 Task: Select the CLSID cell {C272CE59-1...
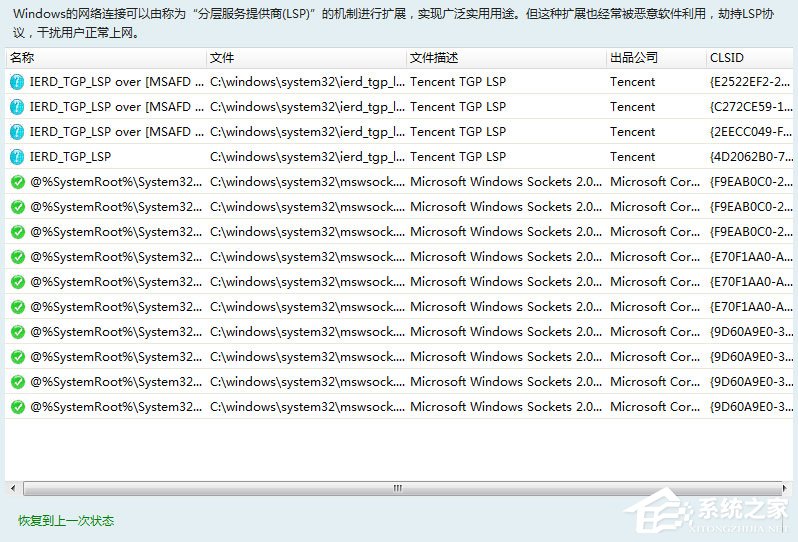coord(751,107)
